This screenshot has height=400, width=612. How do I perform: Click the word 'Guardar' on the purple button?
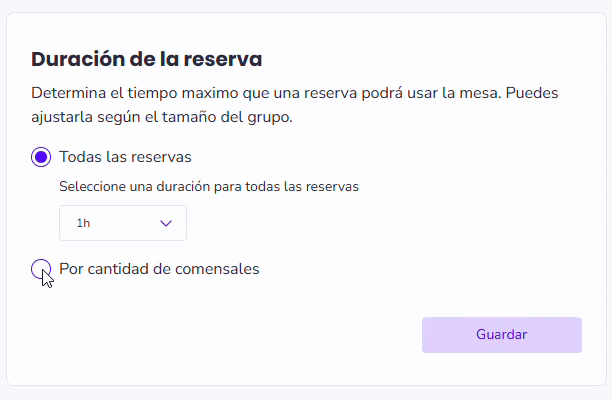(501, 335)
